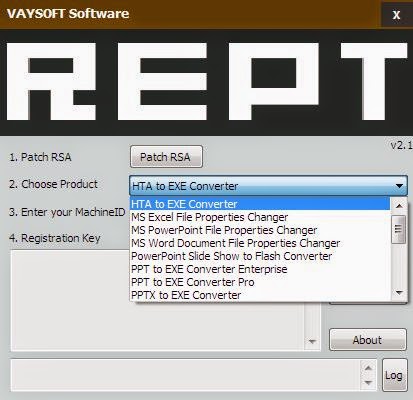Select MS PowerPoint File Properties Changer

coord(260,230)
